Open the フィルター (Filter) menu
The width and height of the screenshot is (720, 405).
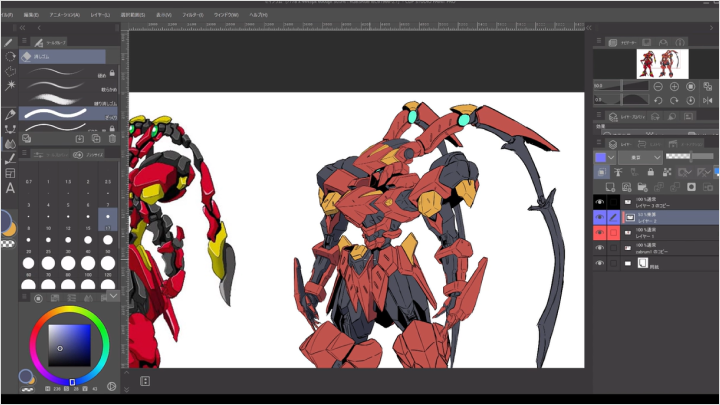click(x=193, y=15)
